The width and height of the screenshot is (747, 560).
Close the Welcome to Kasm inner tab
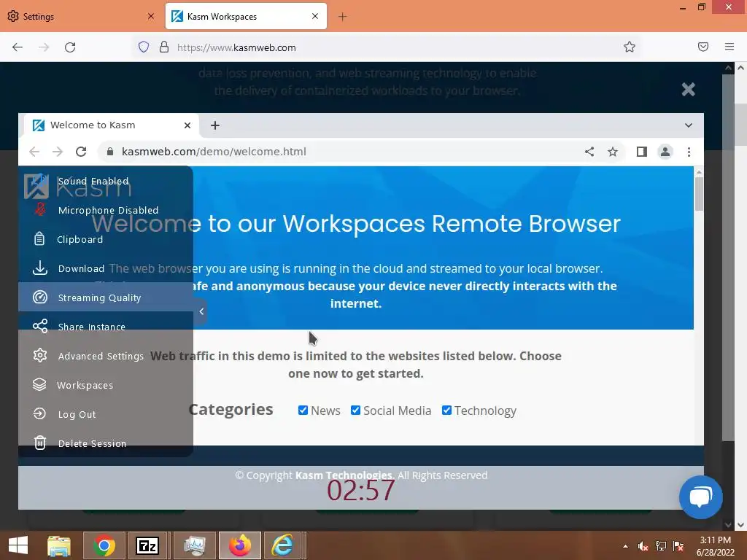click(187, 125)
